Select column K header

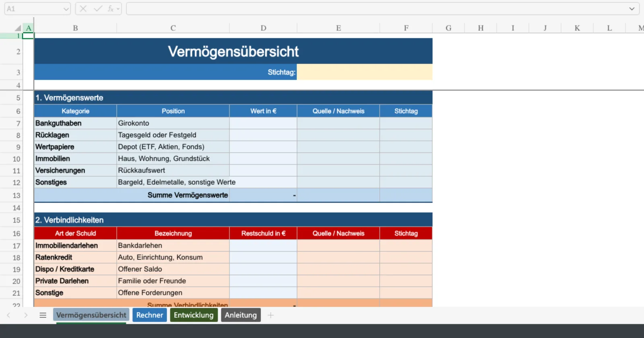click(577, 28)
